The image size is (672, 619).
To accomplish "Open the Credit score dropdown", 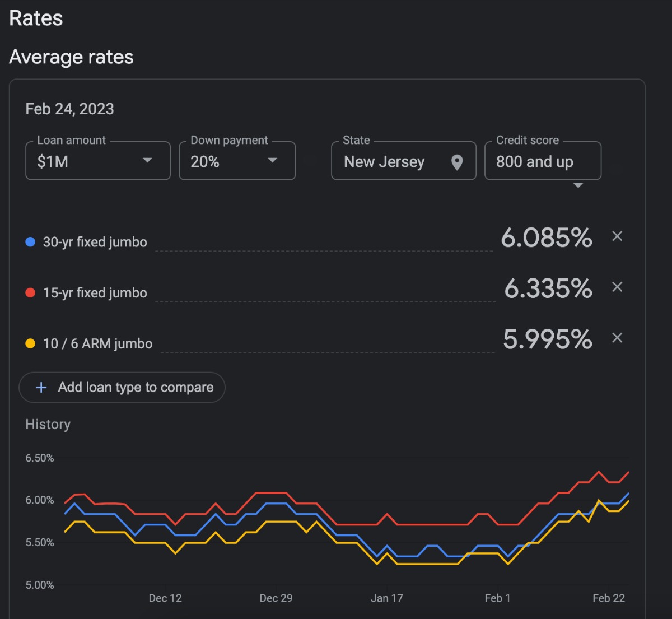I will click(542, 161).
